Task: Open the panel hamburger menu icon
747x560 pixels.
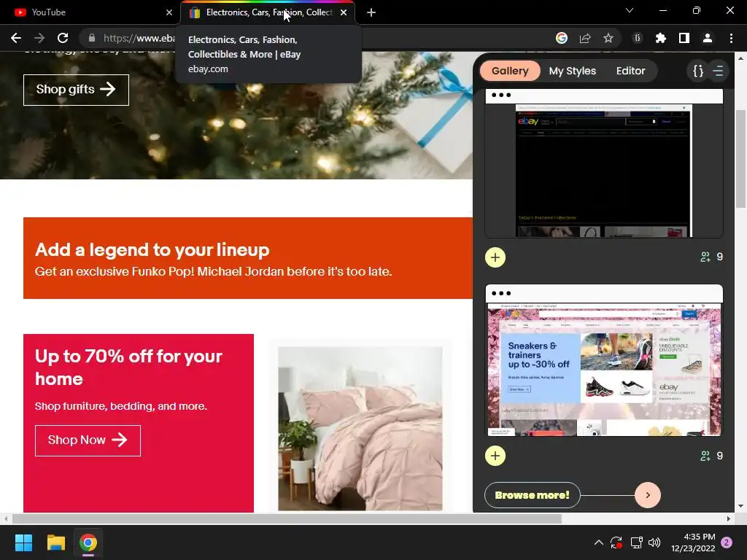Action: pos(718,71)
